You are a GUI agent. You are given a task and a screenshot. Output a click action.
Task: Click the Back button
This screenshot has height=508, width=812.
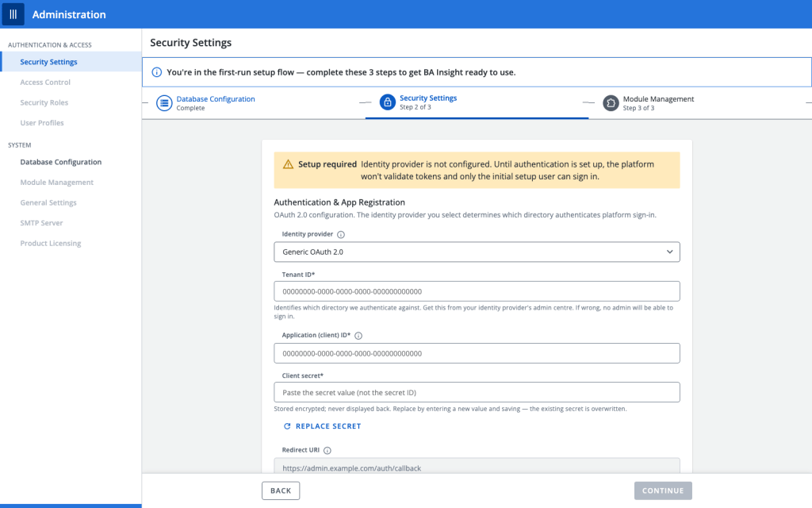click(281, 491)
